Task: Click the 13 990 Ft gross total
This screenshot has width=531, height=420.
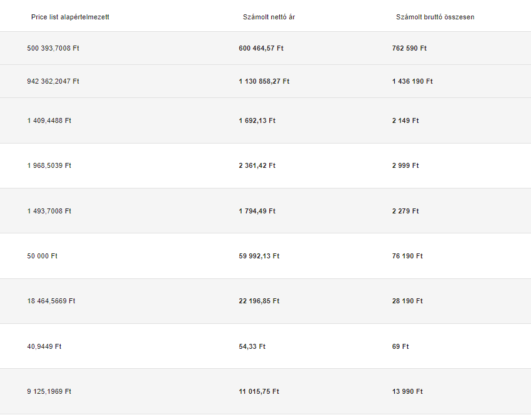Action: click(407, 391)
